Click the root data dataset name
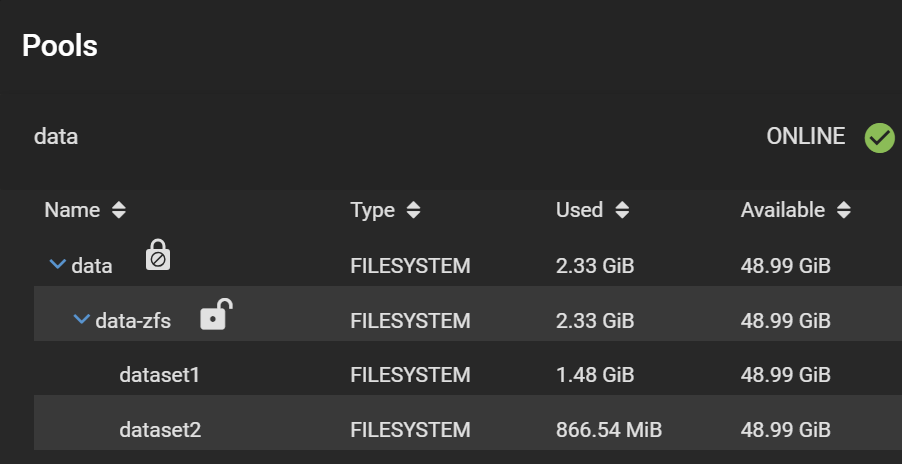 92,266
